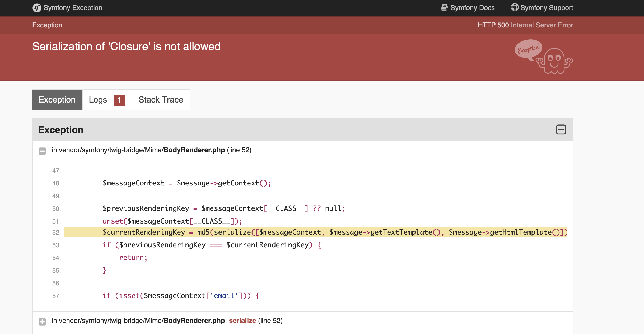This screenshot has width=644, height=334.
Task: Click the Symfony Support lifebuoy icon
Action: click(x=515, y=7)
